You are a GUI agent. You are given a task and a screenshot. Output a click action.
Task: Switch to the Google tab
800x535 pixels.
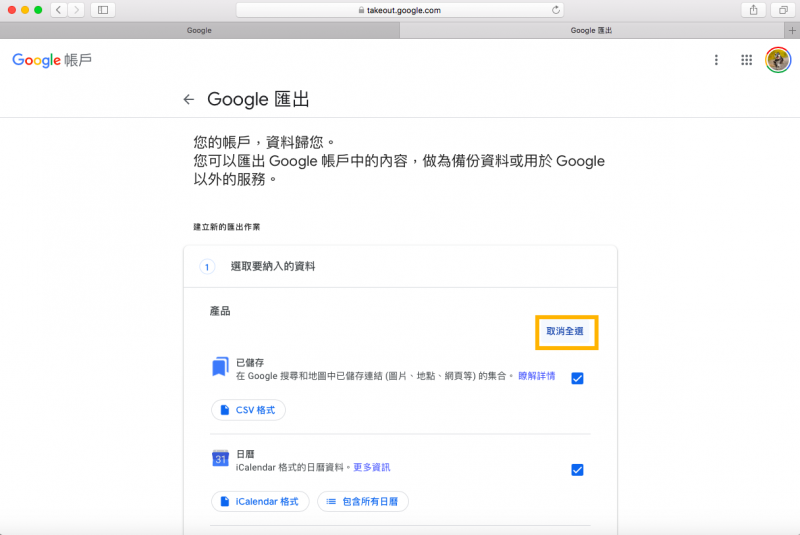click(199, 31)
